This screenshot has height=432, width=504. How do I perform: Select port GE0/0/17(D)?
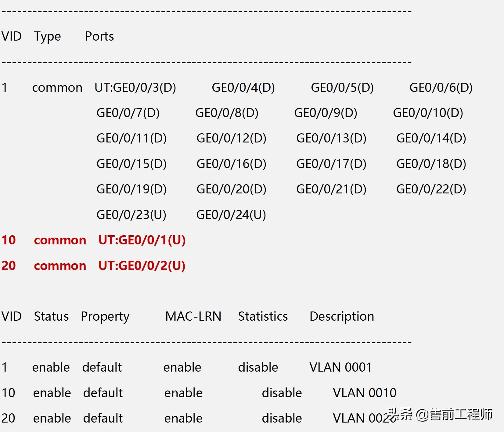point(331,164)
